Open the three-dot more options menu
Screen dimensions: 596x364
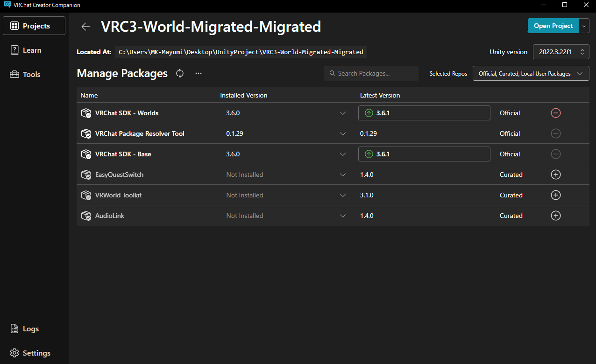(199, 73)
